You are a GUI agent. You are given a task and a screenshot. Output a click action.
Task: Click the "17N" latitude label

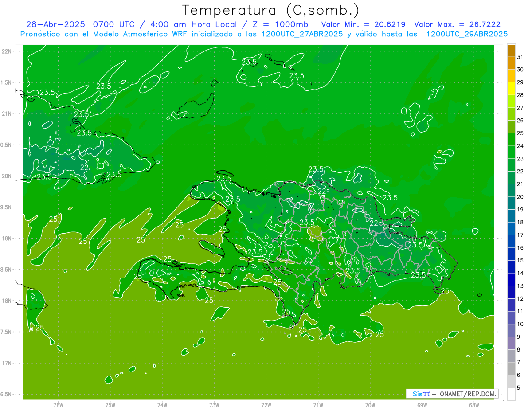tap(7, 363)
